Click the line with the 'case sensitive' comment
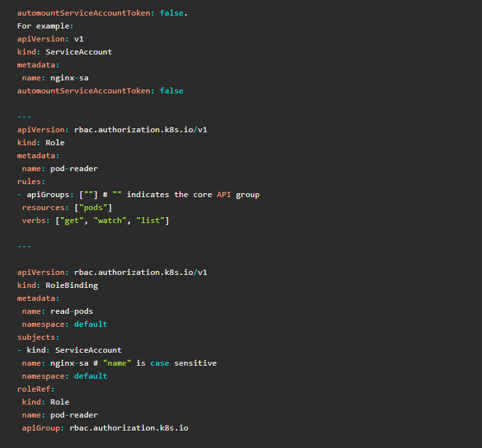 pos(119,363)
